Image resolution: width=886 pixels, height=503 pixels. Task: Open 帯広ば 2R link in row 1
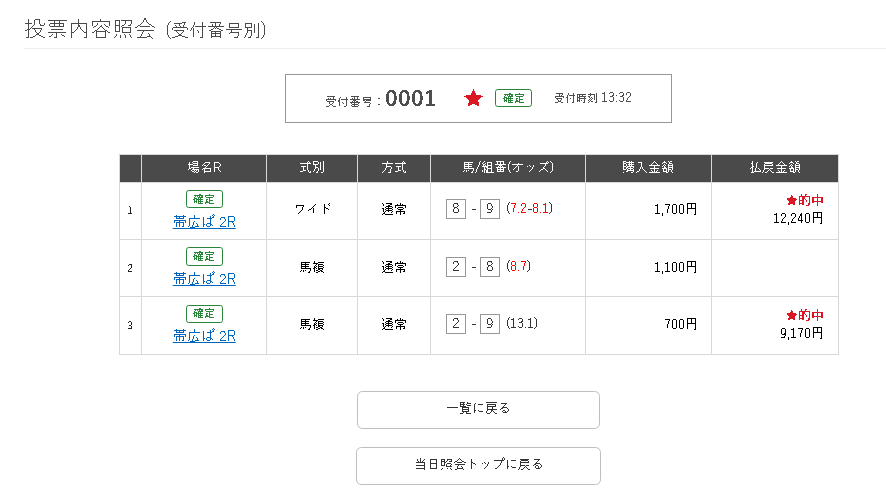(204, 222)
